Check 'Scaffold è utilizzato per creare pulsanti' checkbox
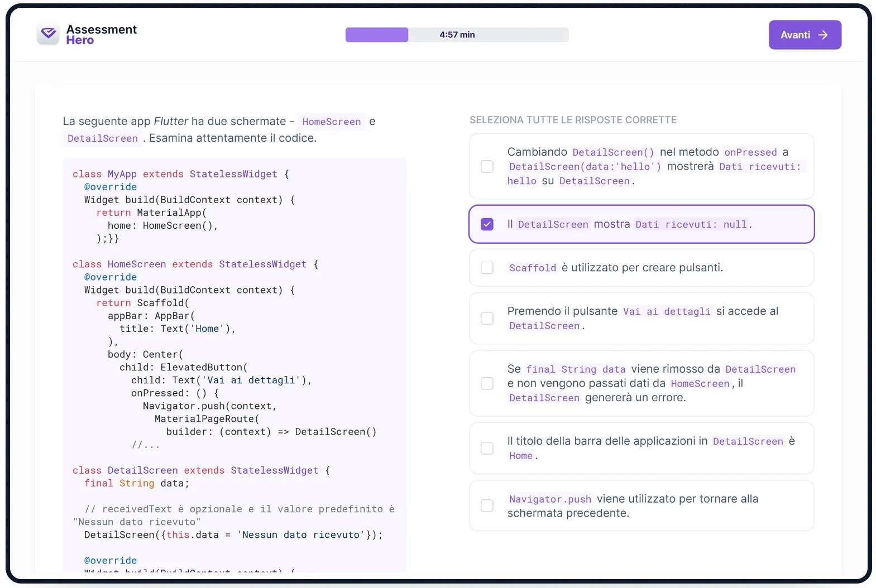Image resolution: width=876 pixels, height=588 pixels. (x=487, y=268)
